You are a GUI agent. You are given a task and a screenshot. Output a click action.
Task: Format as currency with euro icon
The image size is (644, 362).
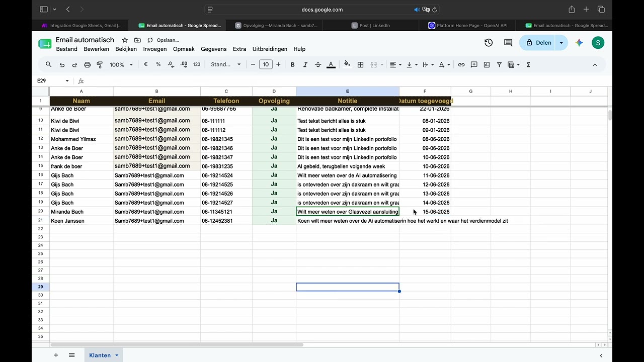(146, 64)
